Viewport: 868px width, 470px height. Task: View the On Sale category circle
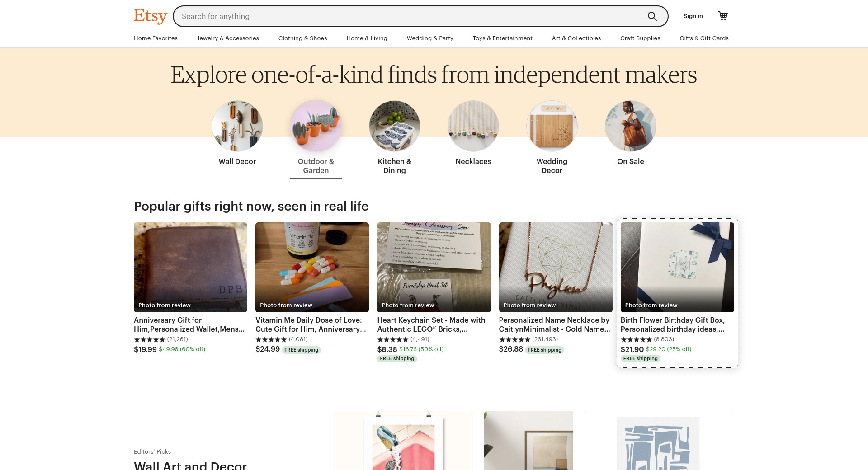click(631, 126)
